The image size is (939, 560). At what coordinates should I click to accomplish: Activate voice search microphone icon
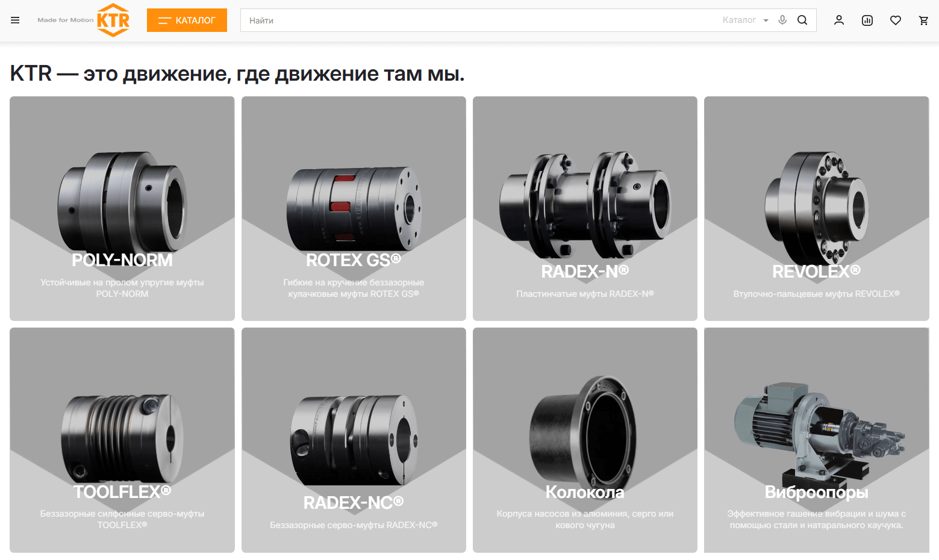pyautogui.click(x=782, y=20)
